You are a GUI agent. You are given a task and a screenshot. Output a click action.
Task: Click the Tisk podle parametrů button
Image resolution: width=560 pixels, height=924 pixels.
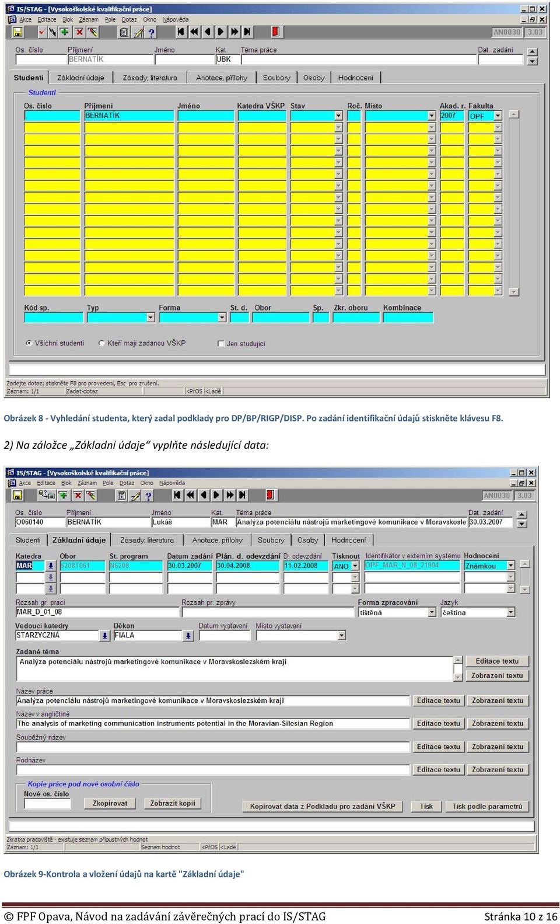click(x=488, y=806)
